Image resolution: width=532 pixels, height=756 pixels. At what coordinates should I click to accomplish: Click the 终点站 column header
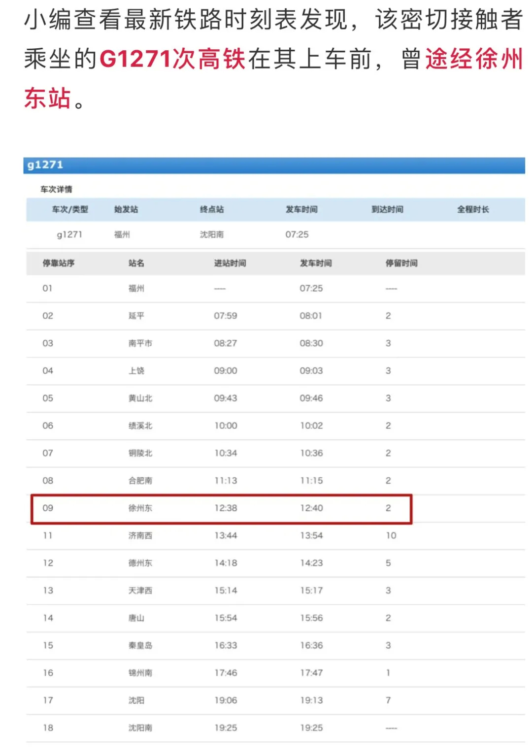tap(212, 209)
